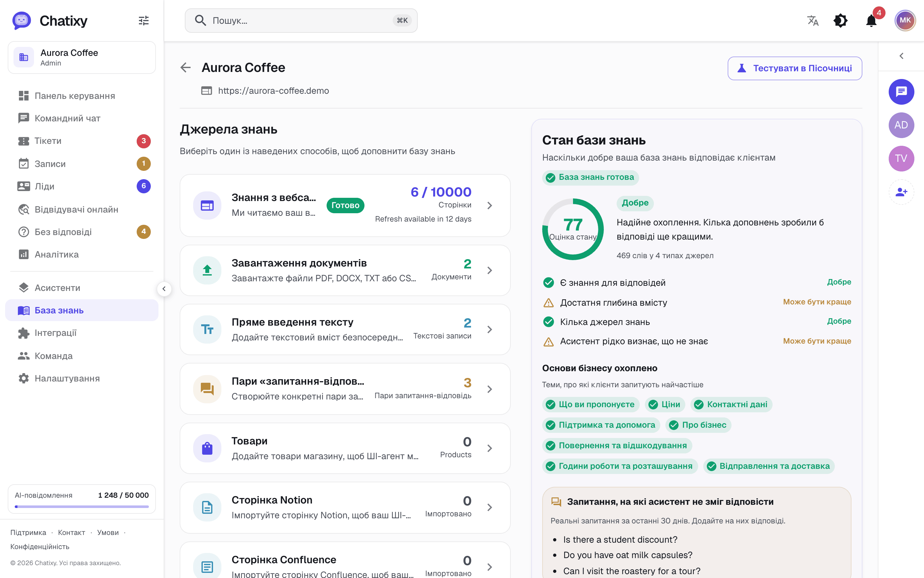Image resolution: width=924 pixels, height=578 pixels.
Task: Click База знань готова status chip
Action: tap(590, 177)
